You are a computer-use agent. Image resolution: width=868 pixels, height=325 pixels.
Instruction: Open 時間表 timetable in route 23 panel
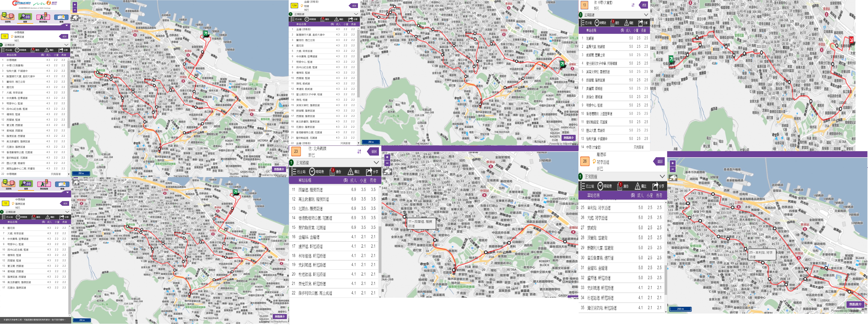click(317, 172)
